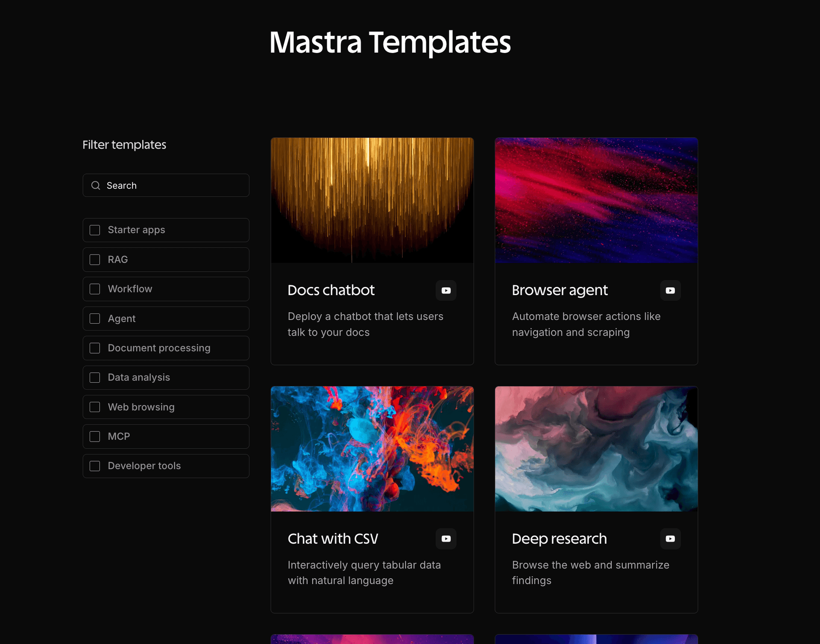This screenshot has height=644, width=820.
Task: Open the Chat with CSV ink thumbnail
Action: pos(372,449)
